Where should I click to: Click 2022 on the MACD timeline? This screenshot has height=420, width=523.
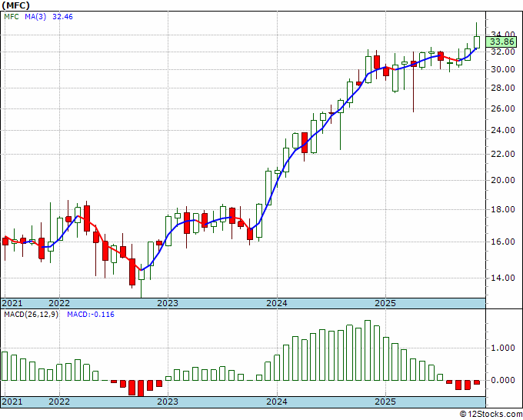tap(59, 402)
